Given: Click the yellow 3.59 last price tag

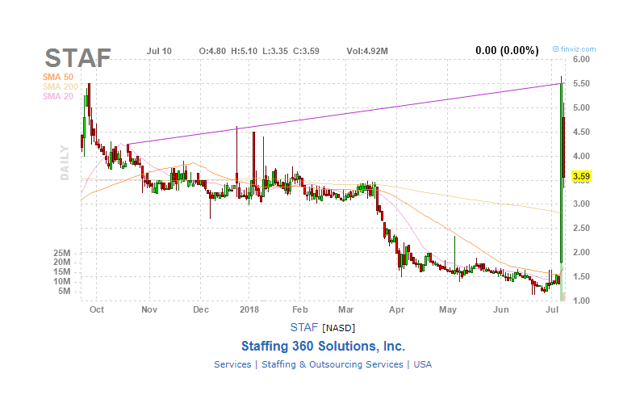Looking at the screenshot, I should pos(581,176).
